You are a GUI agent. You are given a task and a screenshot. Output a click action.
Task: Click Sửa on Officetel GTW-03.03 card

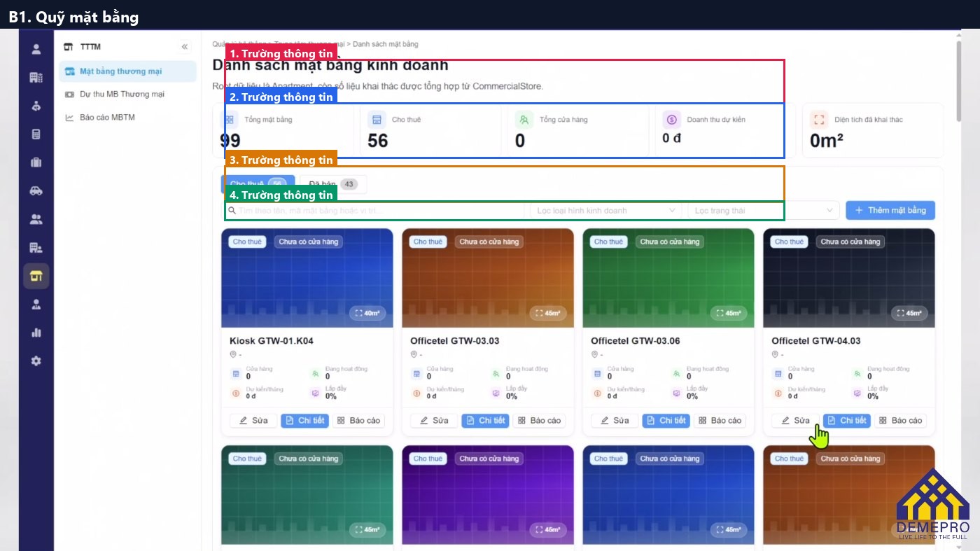(434, 420)
